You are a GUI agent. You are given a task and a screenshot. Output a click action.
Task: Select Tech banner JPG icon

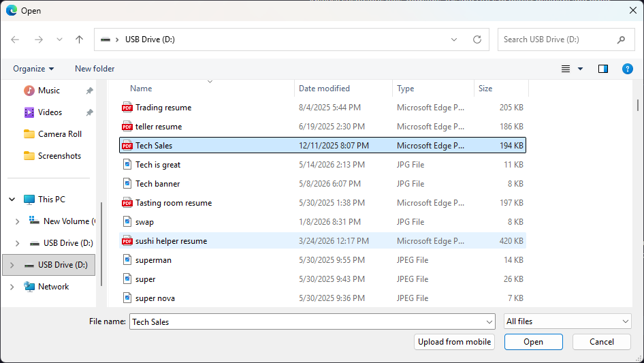pyautogui.click(x=127, y=184)
